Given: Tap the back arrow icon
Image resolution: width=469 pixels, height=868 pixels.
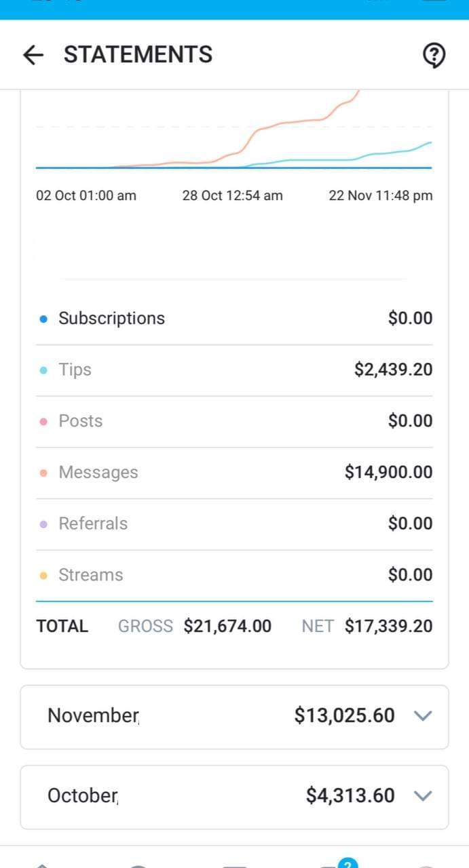Looking at the screenshot, I should tap(33, 55).
